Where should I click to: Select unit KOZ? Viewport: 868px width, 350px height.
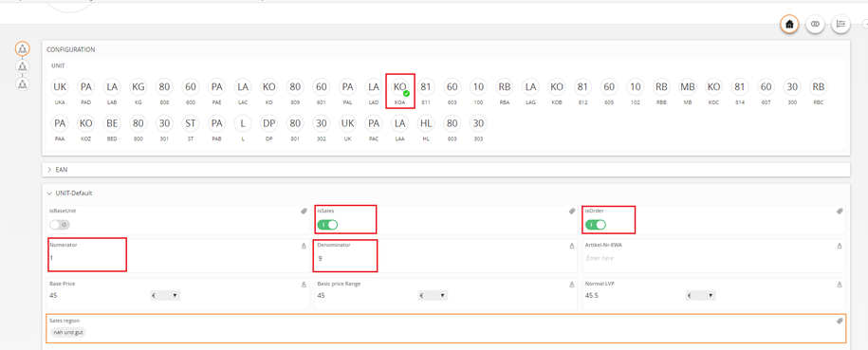(x=85, y=123)
